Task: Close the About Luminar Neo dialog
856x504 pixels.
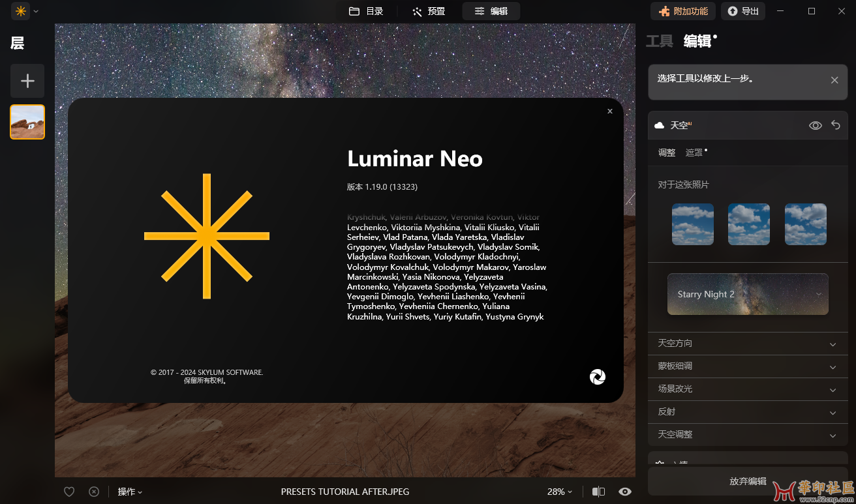Action: pyautogui.click(x=610, y=111)
